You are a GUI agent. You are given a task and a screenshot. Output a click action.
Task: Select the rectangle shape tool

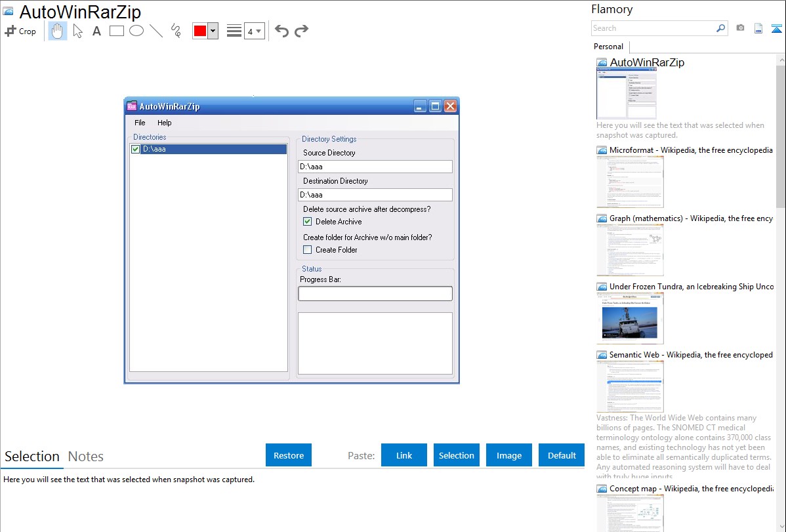[x=116, y=31]
